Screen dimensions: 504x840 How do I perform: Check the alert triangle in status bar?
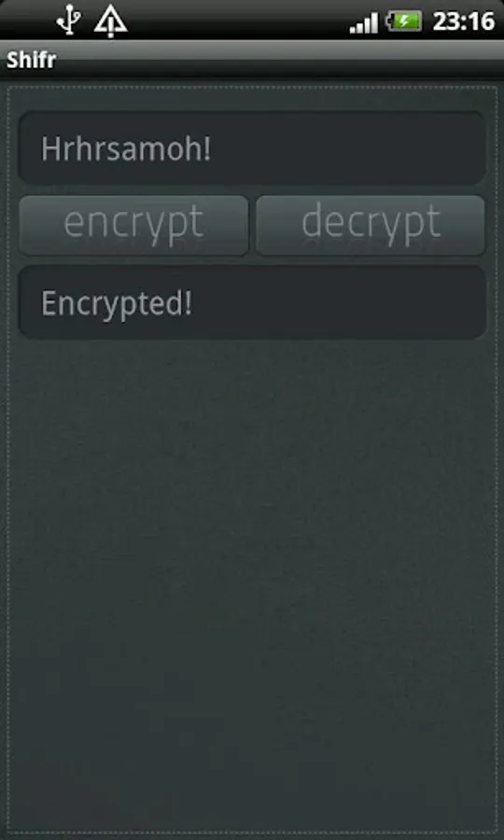pyautogui.click(x=110, y=22)
